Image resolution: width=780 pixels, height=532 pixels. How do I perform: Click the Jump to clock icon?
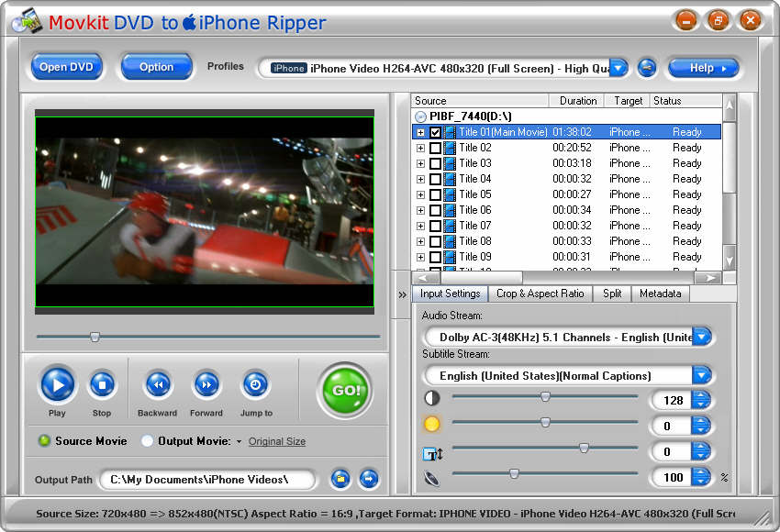click(x=256, y=384)
